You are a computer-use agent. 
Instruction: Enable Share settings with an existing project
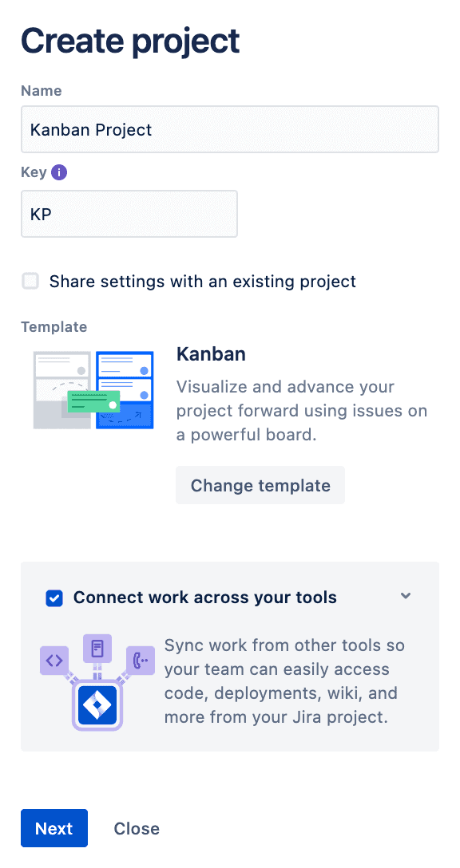coord(30,281)
